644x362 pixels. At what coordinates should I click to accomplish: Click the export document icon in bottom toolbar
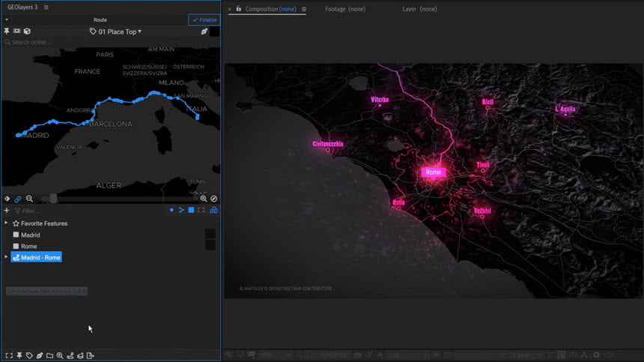coord(91,355)
